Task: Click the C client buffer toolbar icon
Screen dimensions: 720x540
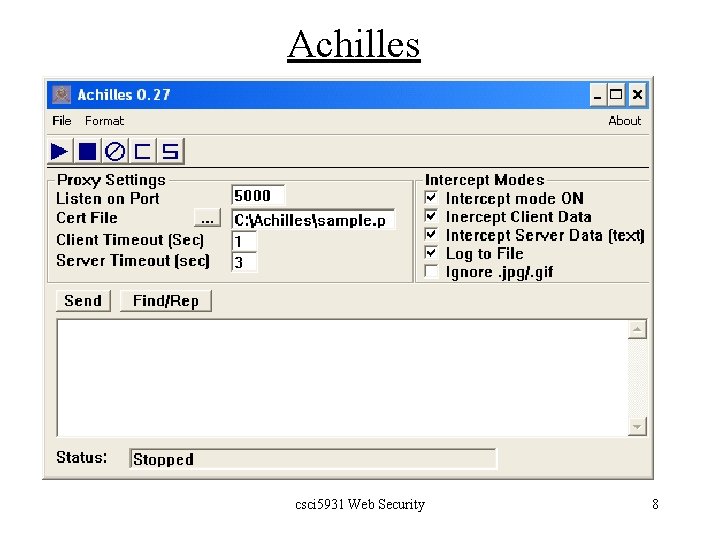Action: (142, 151)
